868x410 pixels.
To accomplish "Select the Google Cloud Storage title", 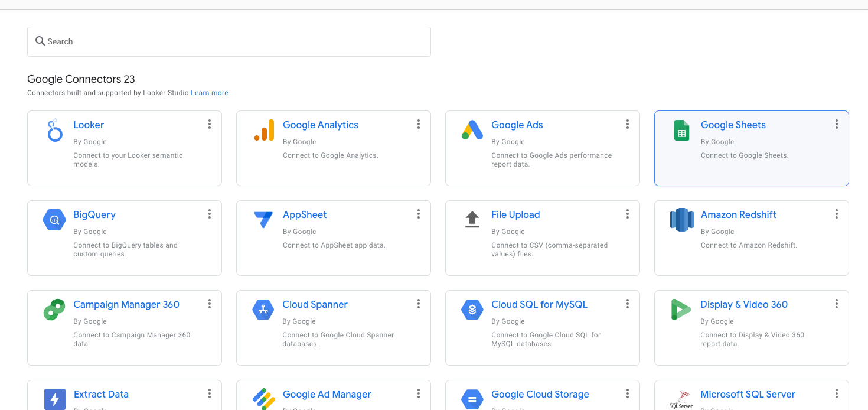I will tap(540, 394).
